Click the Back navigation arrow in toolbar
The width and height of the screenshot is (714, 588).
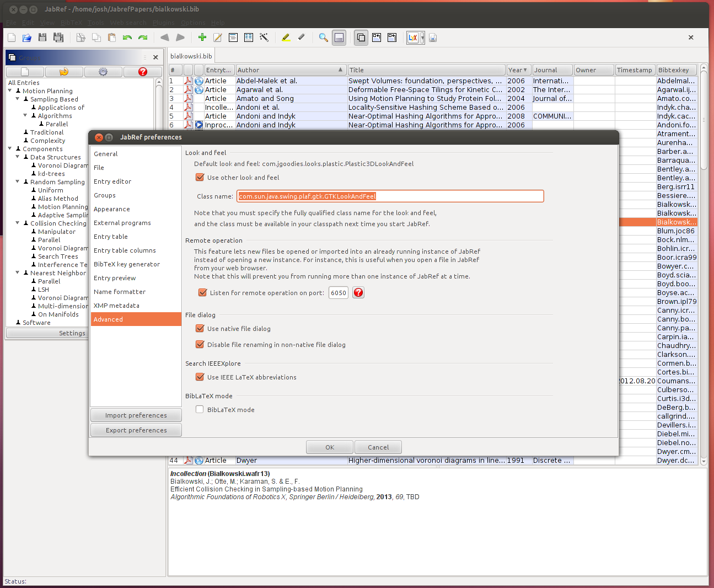pos(164,38)
